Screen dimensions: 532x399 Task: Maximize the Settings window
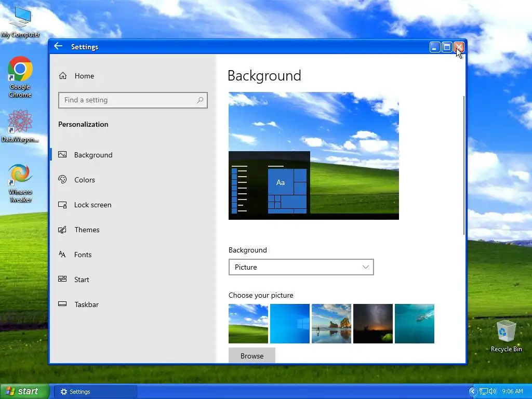447,47
